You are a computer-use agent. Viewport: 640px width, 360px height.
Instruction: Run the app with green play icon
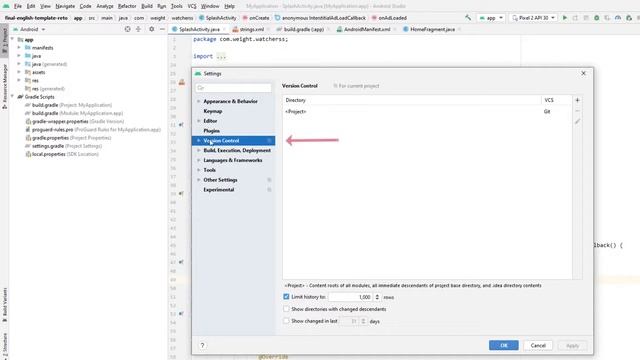point(565,18)
